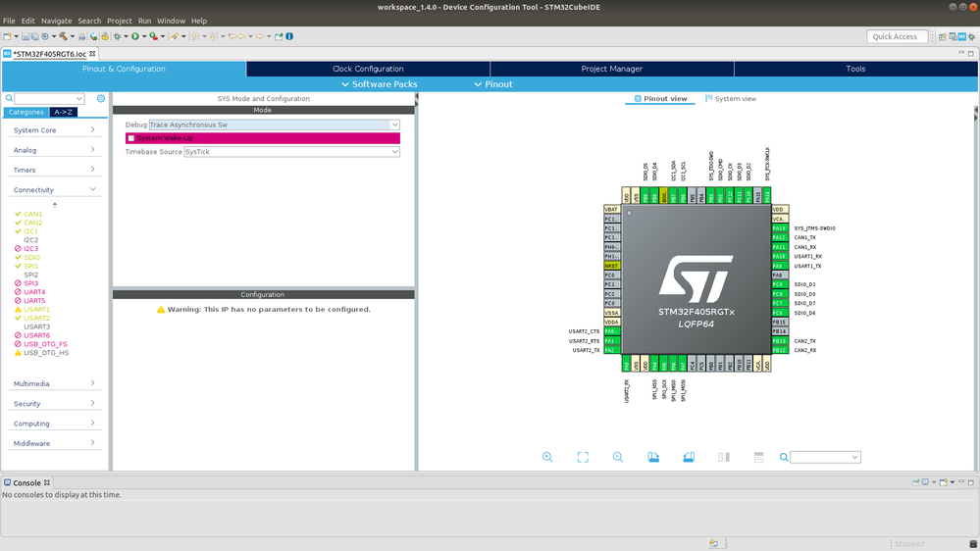Open the Software Packs dropdown
This screenshot has height=551, width=980.
[x=380, y=84]
